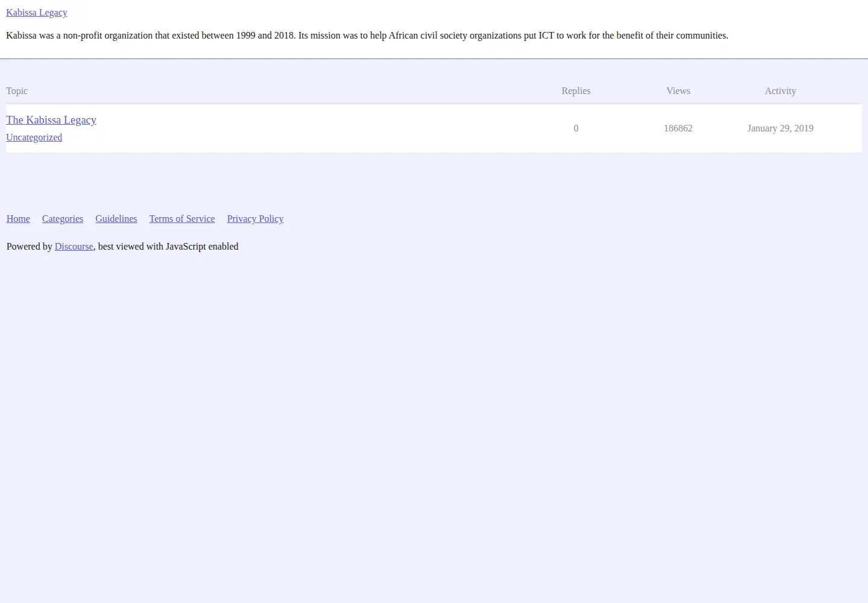Open the Terms of Service link

[182, 219]
